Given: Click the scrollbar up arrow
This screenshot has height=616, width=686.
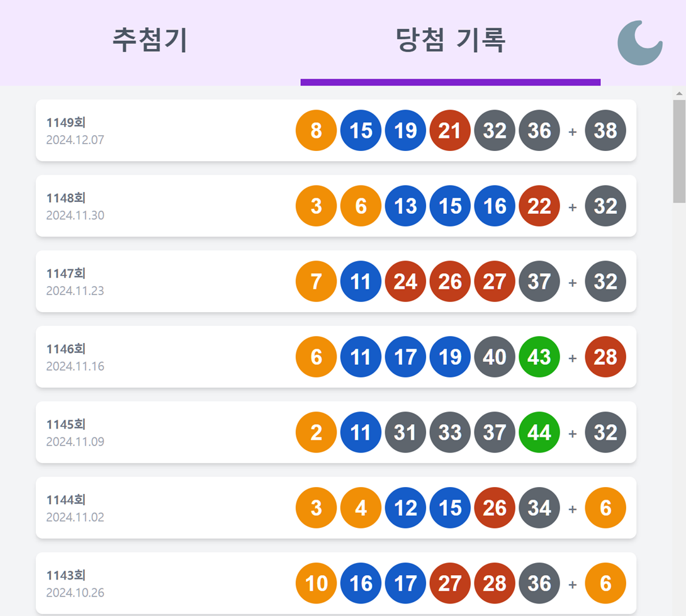Looking at the screenshot, I should [x=679, y=93].
